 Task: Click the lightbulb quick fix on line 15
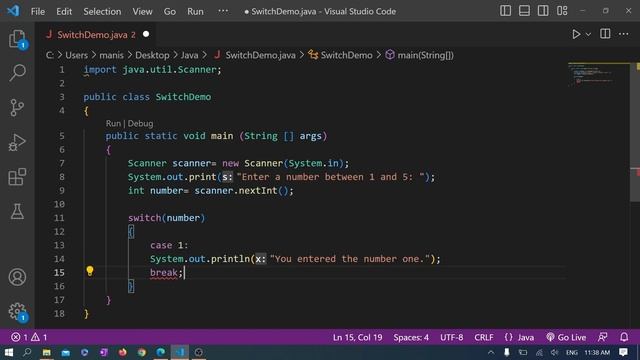click(90, 271)
